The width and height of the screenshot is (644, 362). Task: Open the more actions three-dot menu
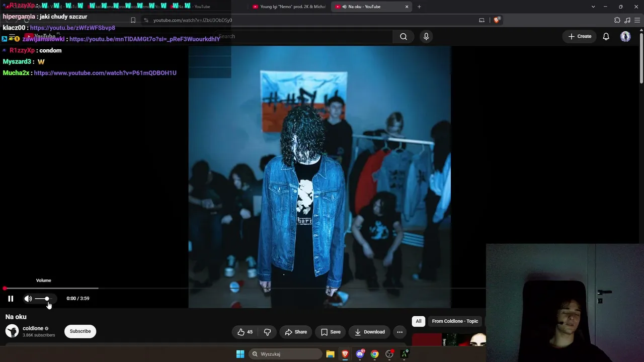point(400,332)
